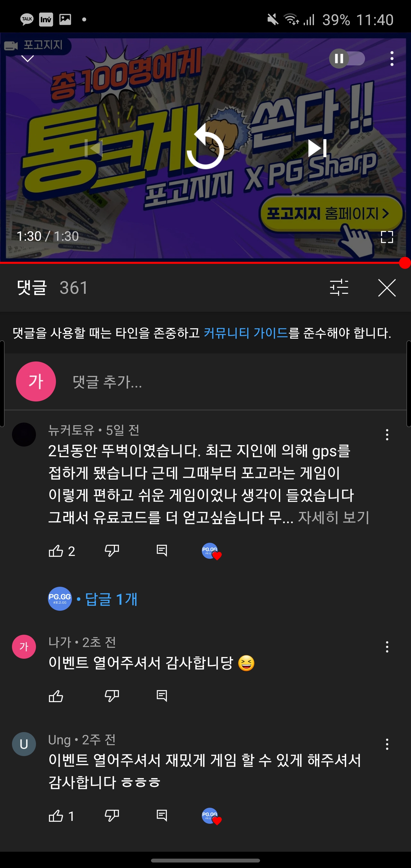Toggle the autoplay switch

pyautogui.click(x=347, y=59)
